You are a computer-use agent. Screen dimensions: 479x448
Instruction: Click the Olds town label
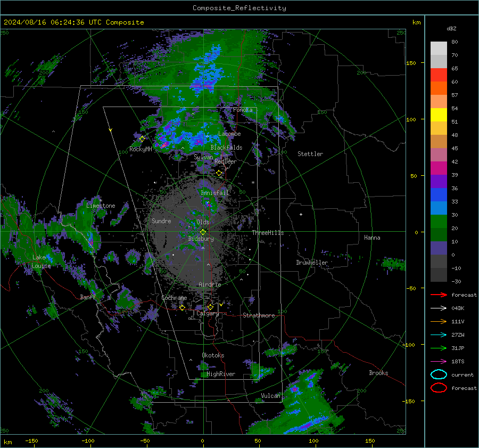[203, 222]
